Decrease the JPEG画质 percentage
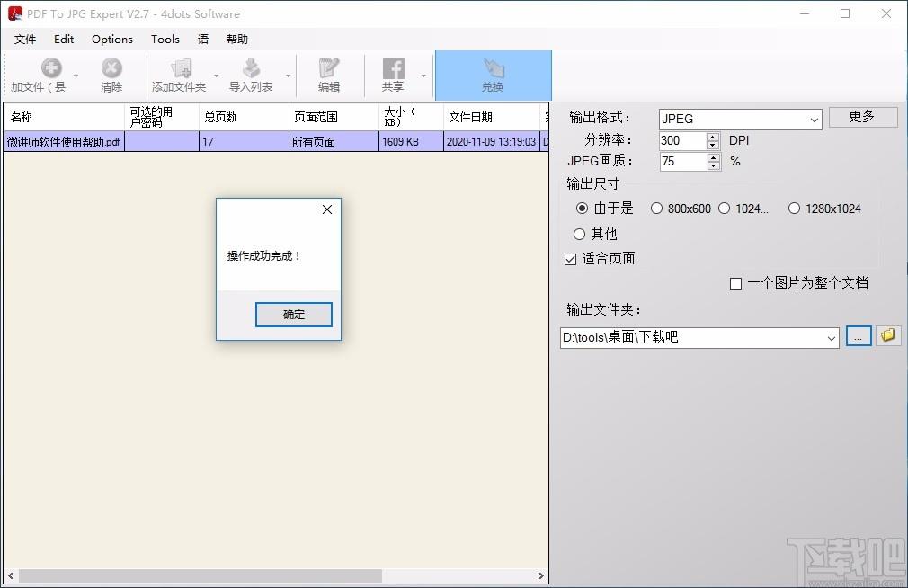The width and height of the screenshot is (908, 588). (714, 165)
